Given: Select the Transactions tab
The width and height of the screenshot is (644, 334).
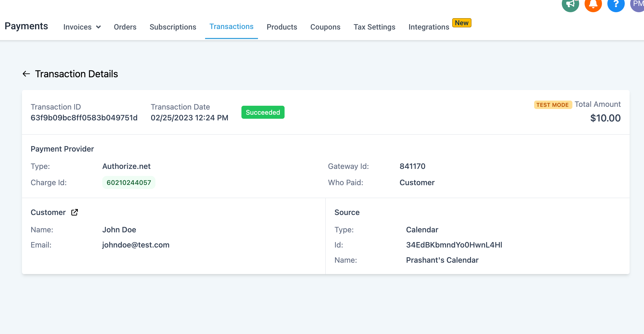Looking at the screenshot, I should 231,27.
